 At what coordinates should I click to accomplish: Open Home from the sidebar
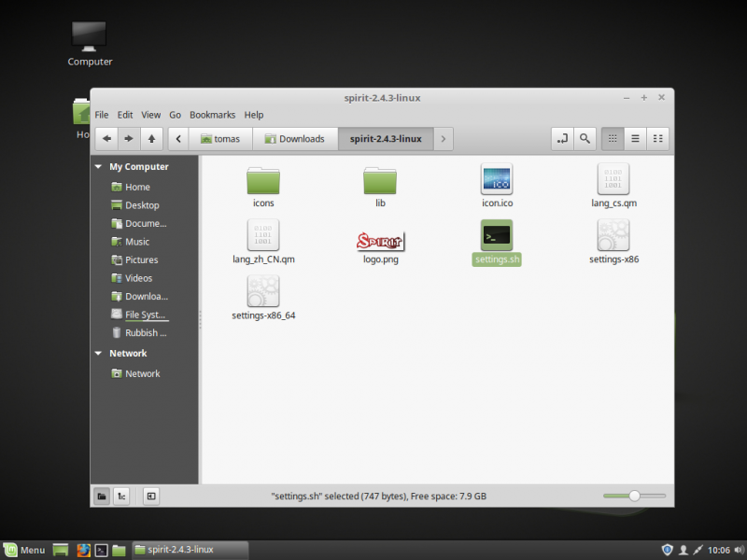[136, 186]
